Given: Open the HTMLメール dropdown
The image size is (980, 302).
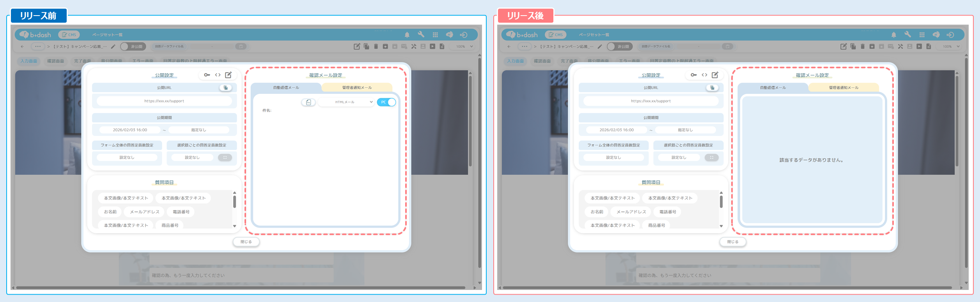Looking at the screenshot, I should click(x=346, y=102).
